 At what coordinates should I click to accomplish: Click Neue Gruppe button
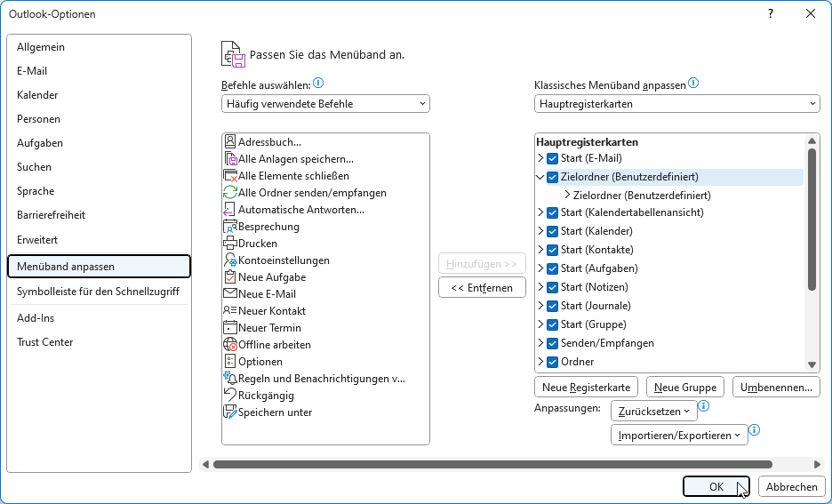click(685, 388)
